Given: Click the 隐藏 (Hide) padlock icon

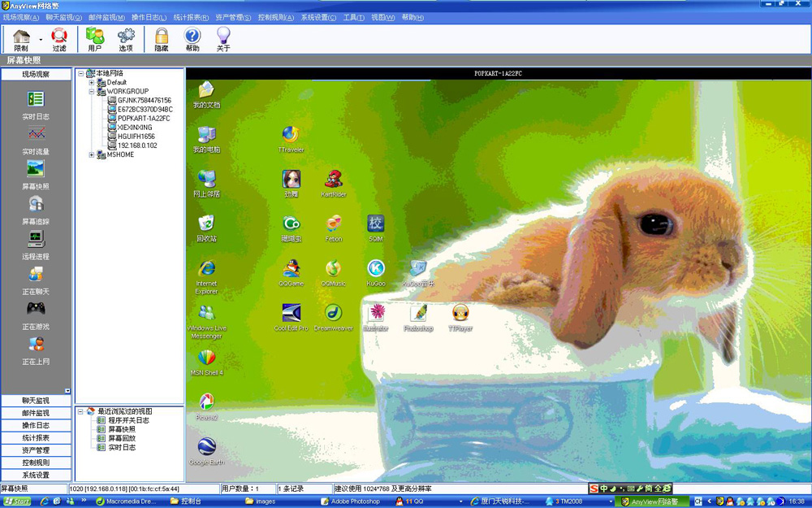Looking at the screenshot, I should point(162,38).
